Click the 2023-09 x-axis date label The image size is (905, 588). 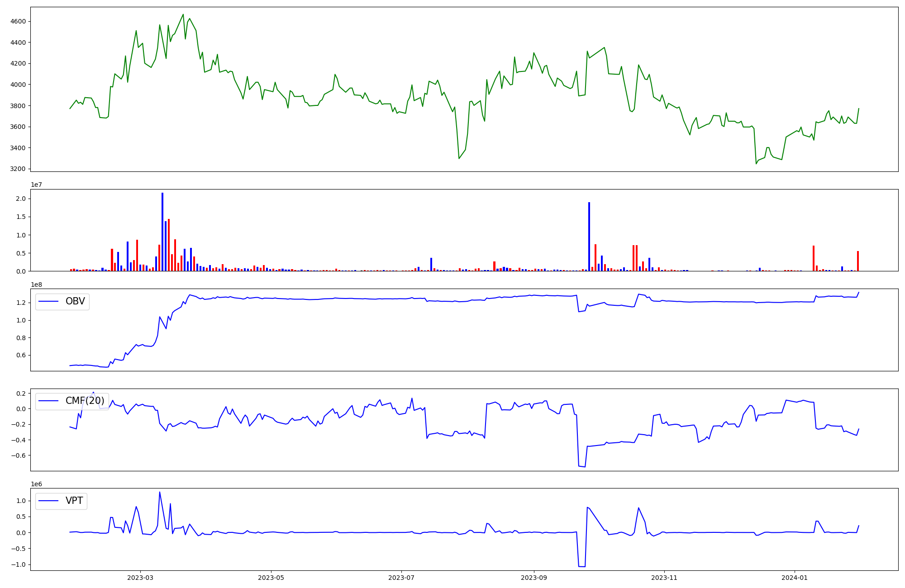pyautogui.click(x=534, y=578)
